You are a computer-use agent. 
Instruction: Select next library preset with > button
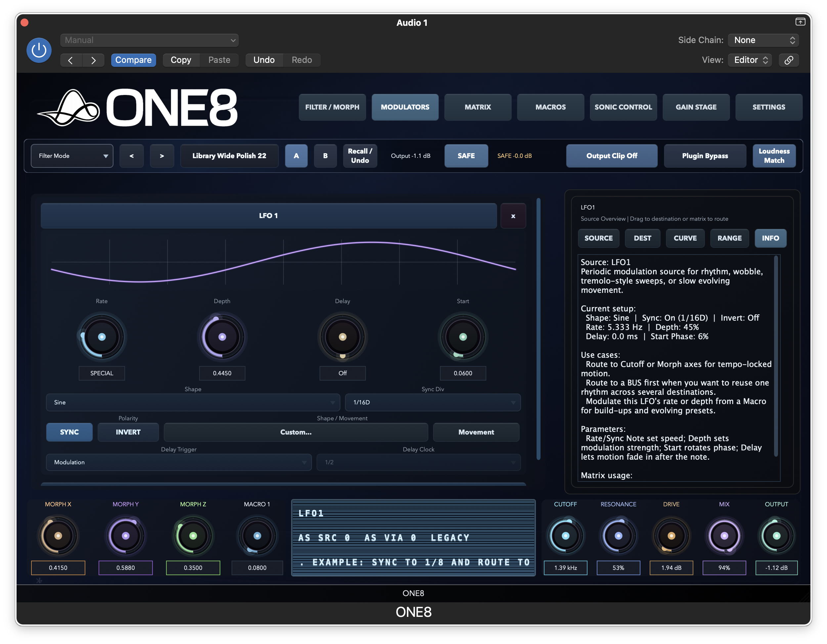click(162, 156)
